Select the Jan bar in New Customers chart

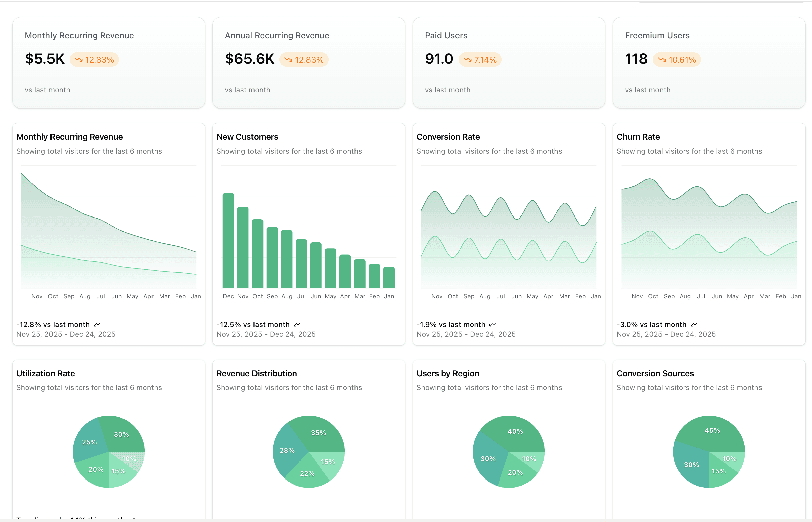(389, 278)
